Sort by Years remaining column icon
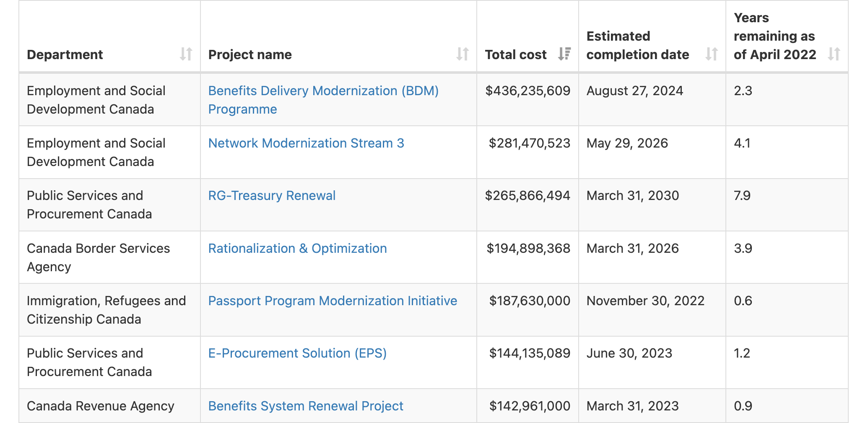Image resolution: width=868 pixels, height=423 pixels. pyautogui.click(x=834, y=54)
